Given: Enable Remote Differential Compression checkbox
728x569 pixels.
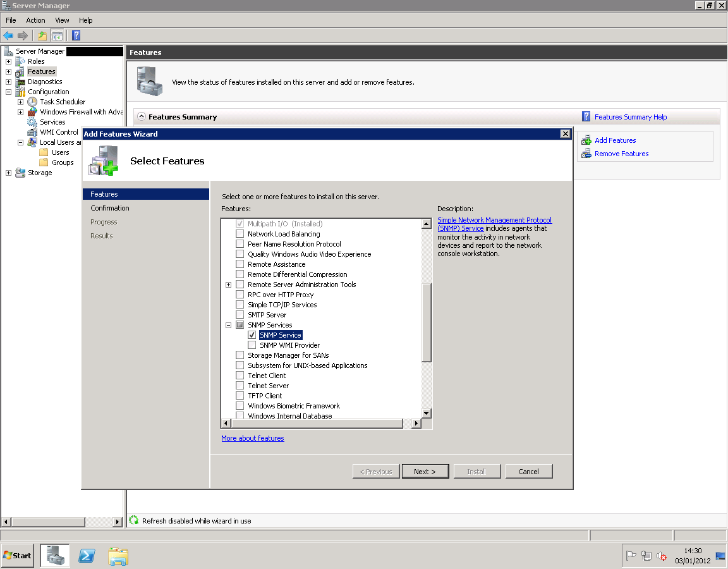Looking at the screenshot, I should tap(240, 274).
